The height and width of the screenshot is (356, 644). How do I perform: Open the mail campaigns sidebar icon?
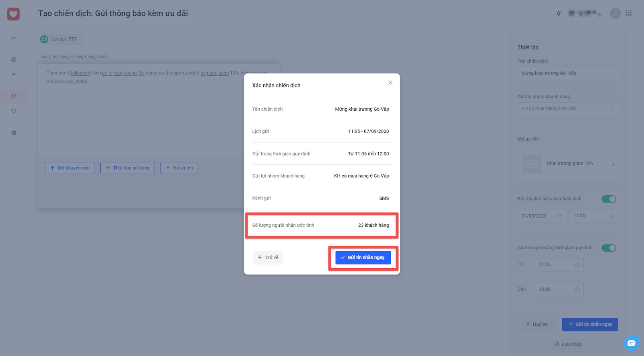[14, 96]
